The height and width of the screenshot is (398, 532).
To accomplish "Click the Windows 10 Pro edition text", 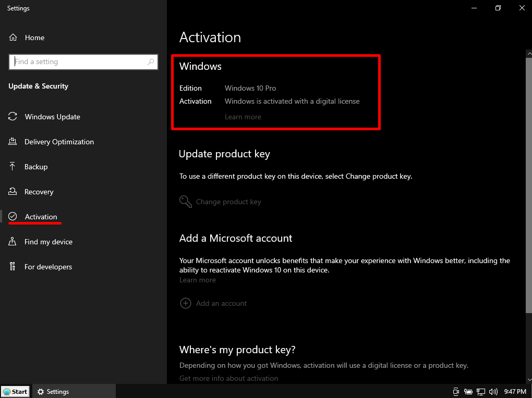I will [x=250, y=88].
